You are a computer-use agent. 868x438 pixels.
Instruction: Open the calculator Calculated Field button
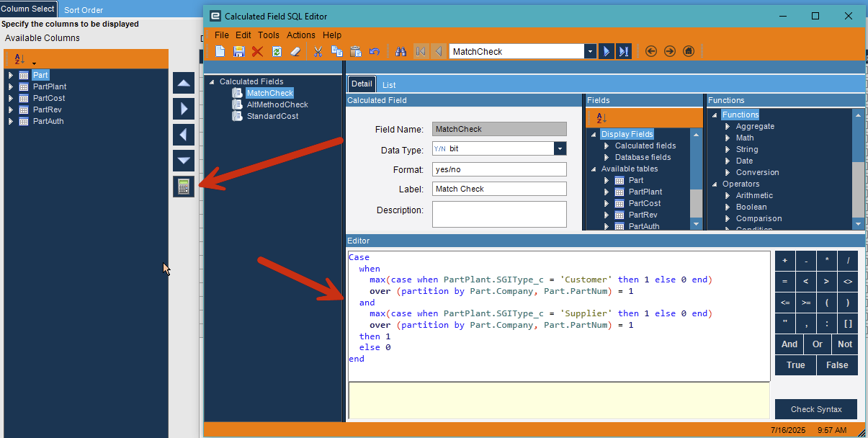[184, 187]
